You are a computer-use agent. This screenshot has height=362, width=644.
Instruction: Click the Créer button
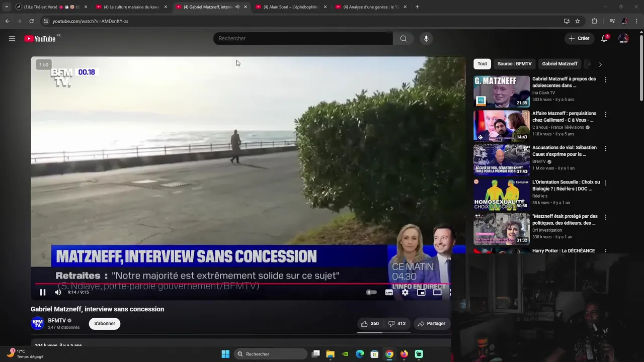pos(579,38)
